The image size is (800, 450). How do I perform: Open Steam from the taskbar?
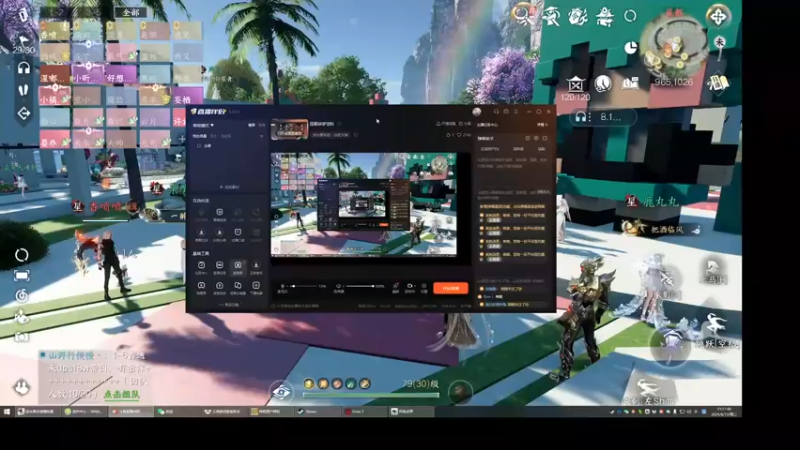(x=317, y=411)
